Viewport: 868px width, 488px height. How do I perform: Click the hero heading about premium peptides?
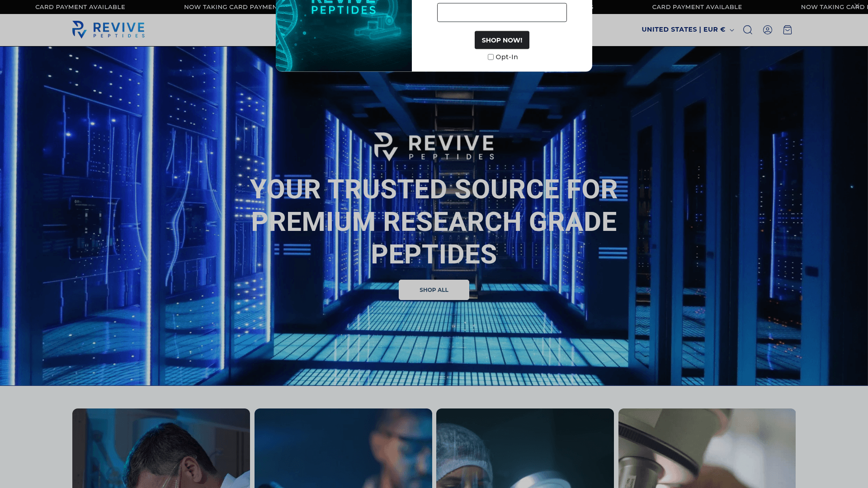pyautogui.click(x=434, y=221)
